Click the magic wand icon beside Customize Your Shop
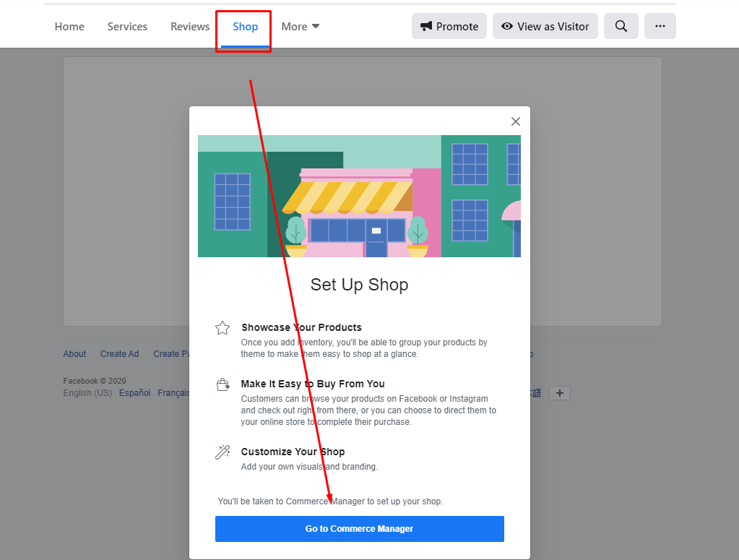 (x=222, y=452)
